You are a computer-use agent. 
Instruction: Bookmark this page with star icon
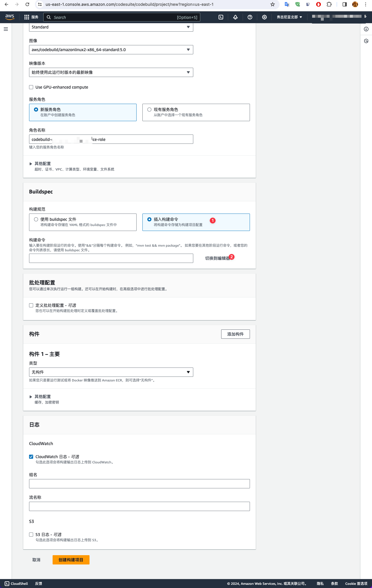[272, 4]
